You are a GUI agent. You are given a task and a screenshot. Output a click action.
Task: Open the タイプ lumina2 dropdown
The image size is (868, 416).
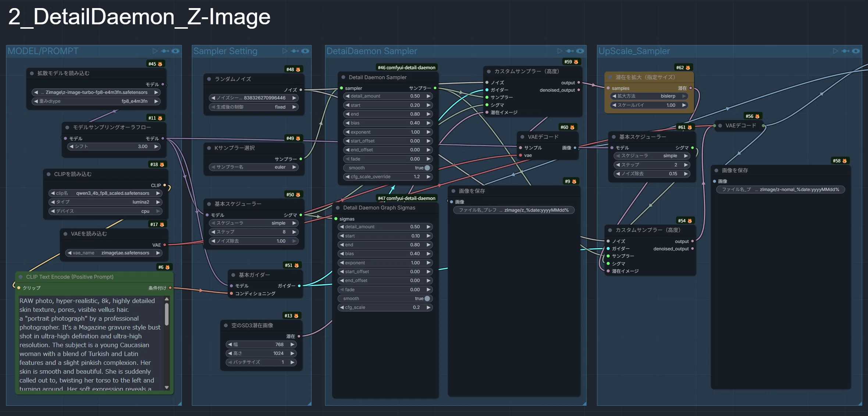105,202
